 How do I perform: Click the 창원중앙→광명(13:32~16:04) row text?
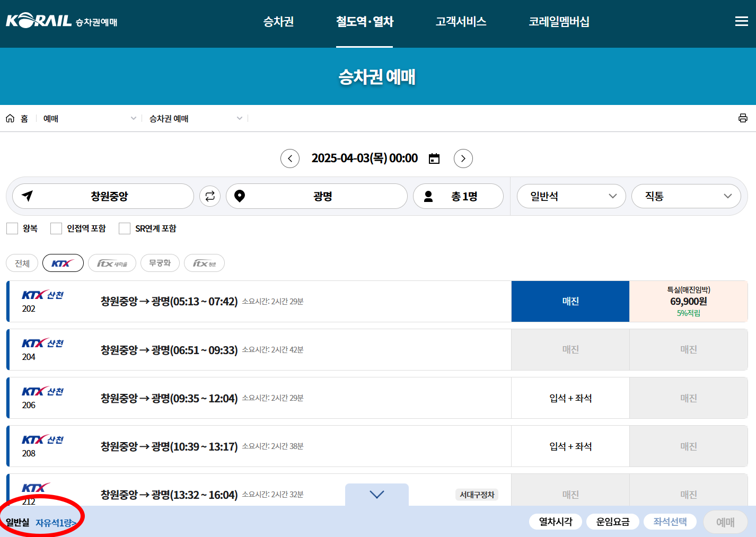point(169,495)
